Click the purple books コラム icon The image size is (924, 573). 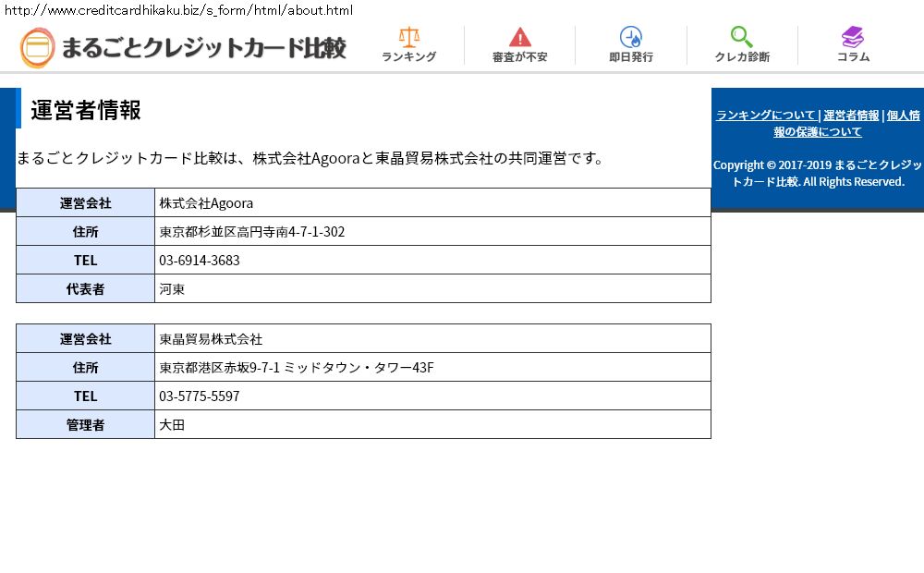853,37
